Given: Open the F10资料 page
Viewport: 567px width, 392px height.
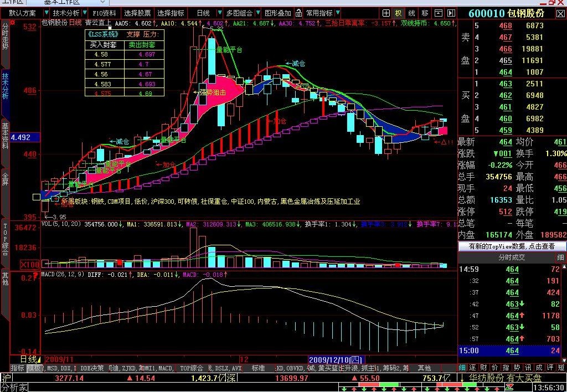Looking at the screenshot, I should pyautogui.click(x=104, y=13).
